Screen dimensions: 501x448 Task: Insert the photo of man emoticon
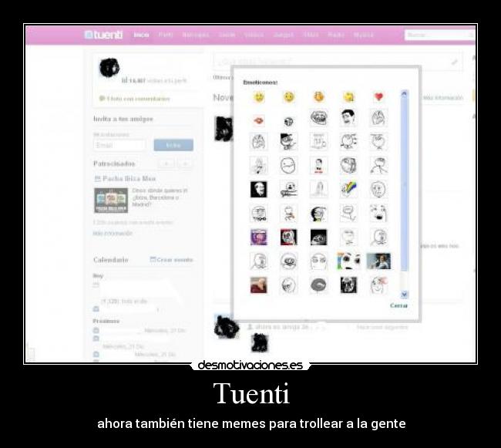pyautogui.click(x=378, y=261)
